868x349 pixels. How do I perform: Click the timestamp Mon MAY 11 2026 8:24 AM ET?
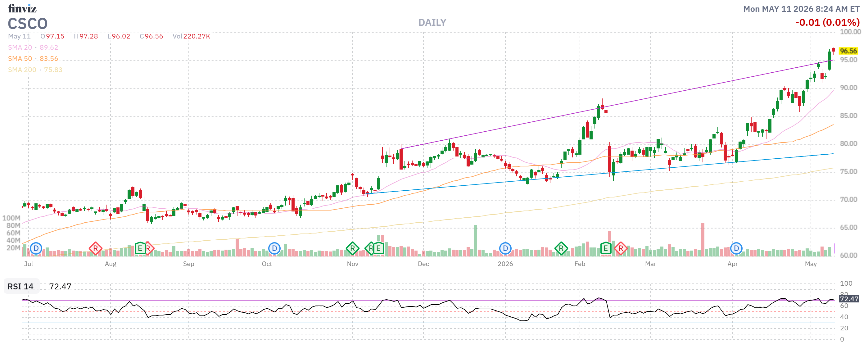tap(802, 9)
